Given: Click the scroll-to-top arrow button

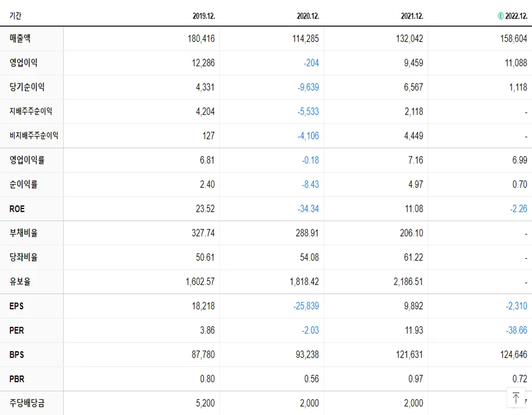Looking at the screenshot, I should 516,398.
